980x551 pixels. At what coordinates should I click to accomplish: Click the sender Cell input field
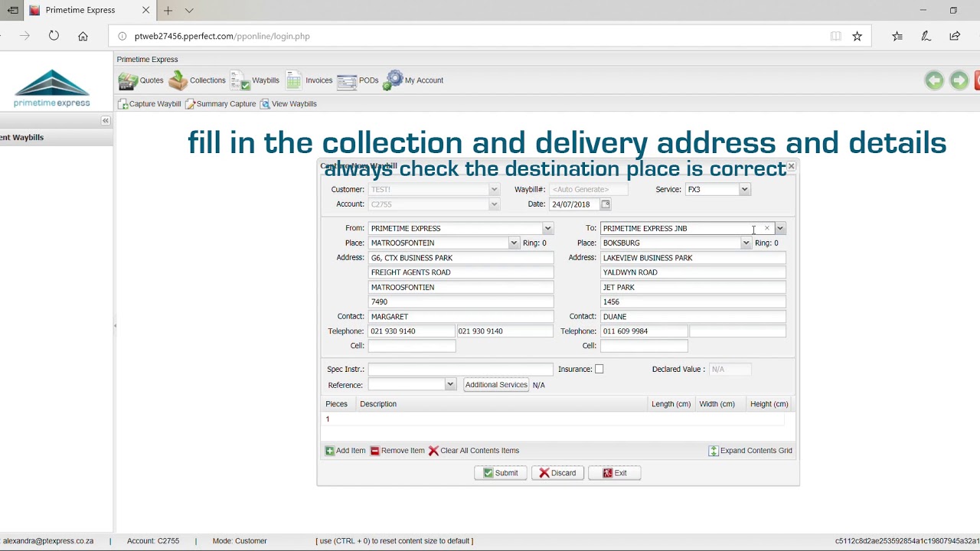click(x=412, y=346)
